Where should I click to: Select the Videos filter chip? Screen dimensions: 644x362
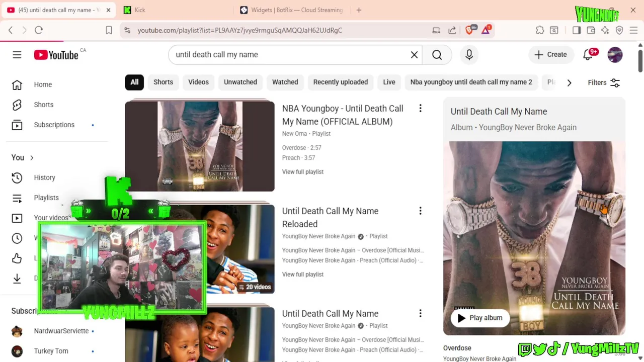[x=198, y=82]
